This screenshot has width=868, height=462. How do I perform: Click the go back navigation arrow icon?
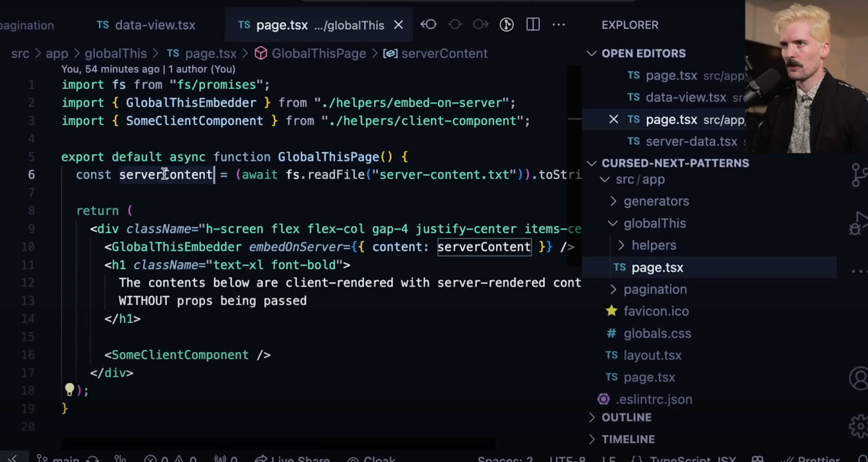pos(429,24)
